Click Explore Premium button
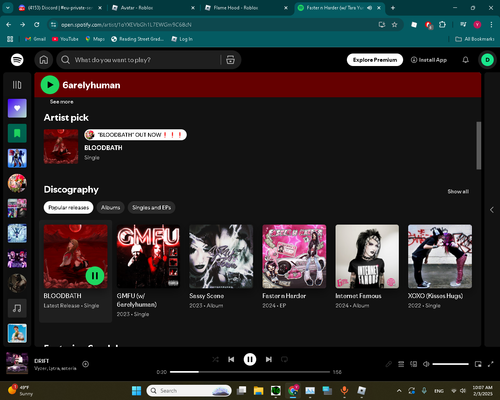Viewport: 500px width, 400px height. [375, 60]
